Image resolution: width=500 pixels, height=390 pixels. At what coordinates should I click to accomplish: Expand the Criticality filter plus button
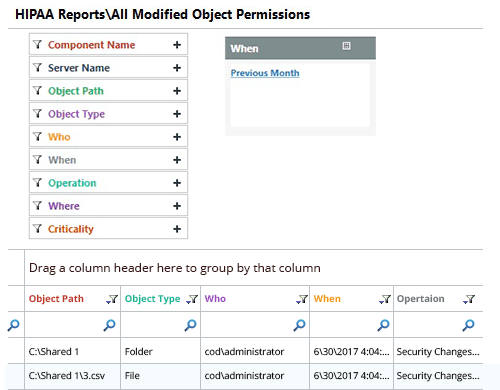[x=177, y=229]
